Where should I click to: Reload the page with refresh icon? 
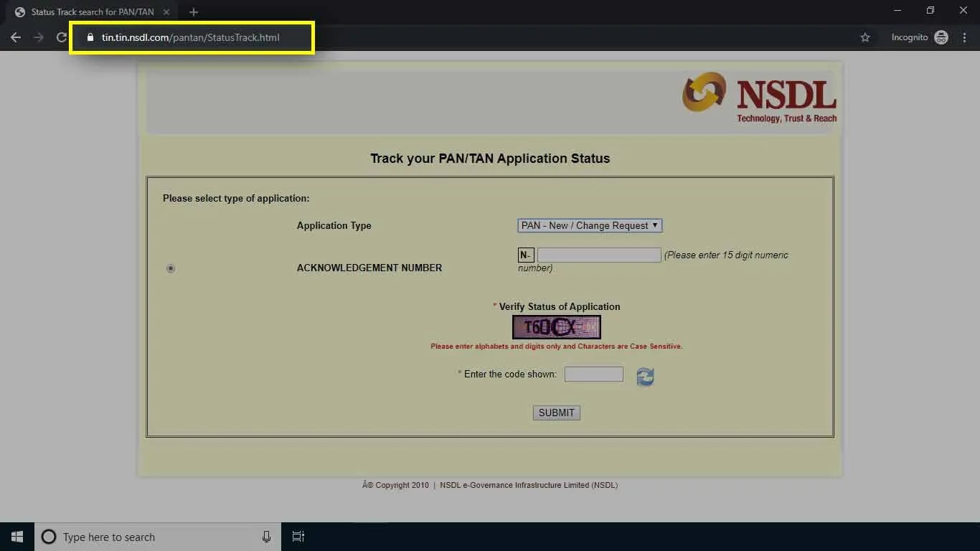[62, 37]
